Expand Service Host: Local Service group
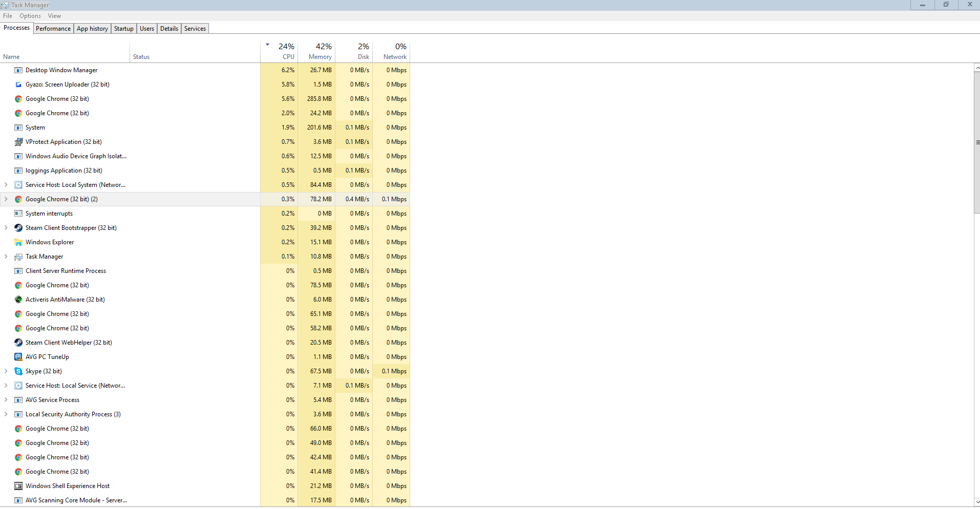The height and width of the screenshot is (509, 980). tap(6, 386)
